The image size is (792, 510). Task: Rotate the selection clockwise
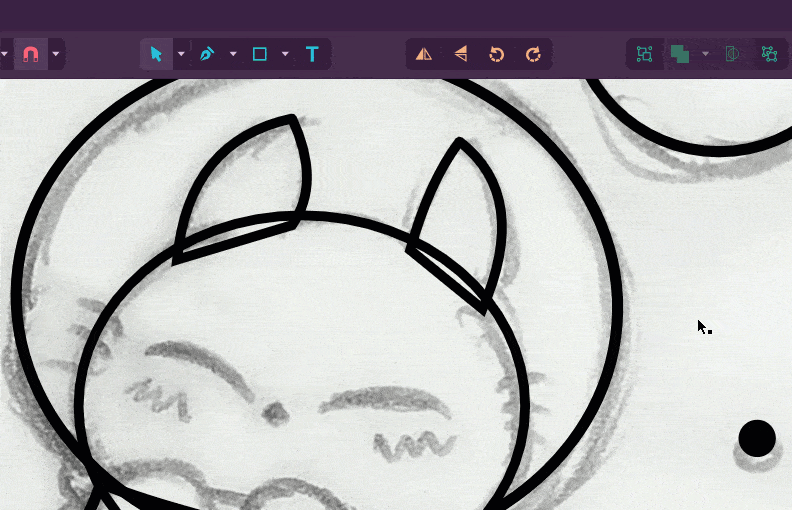click(533, 54)
